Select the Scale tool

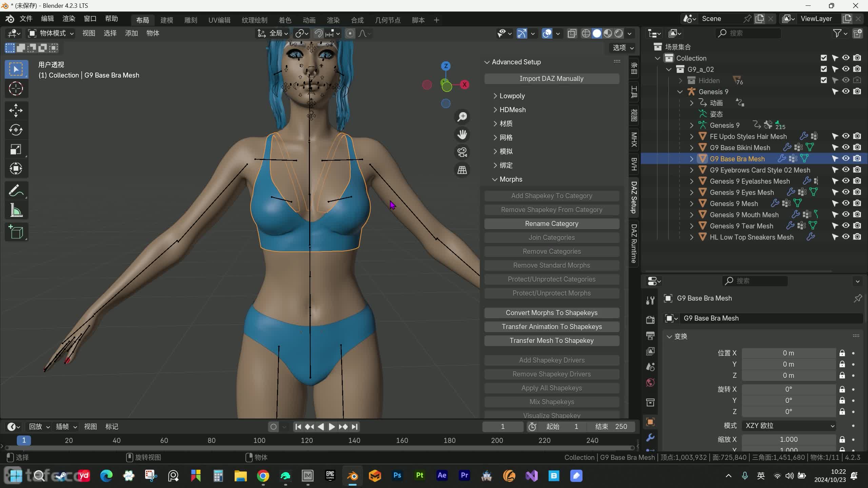coord(16,149)
